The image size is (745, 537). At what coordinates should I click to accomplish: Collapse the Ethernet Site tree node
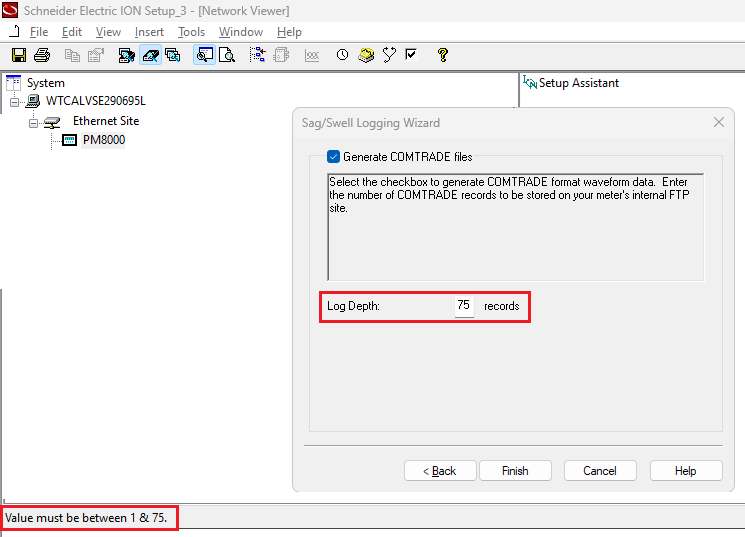point(33,124)
